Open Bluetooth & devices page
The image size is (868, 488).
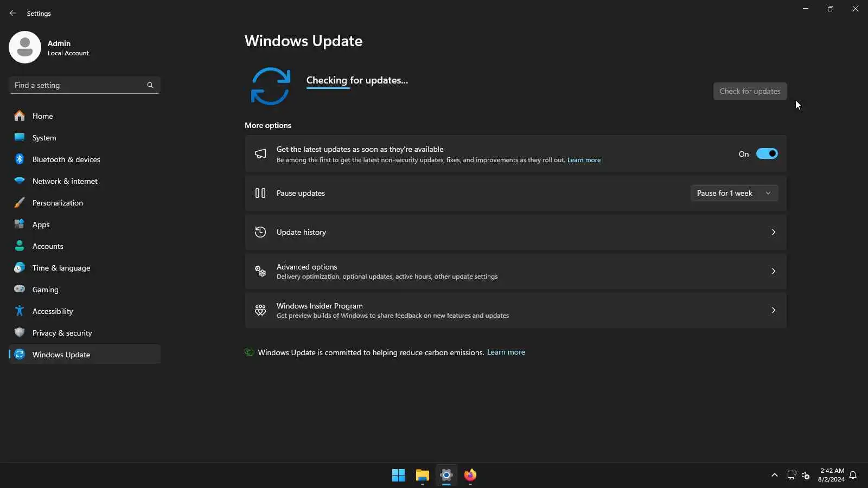click(x=66, y=159)
